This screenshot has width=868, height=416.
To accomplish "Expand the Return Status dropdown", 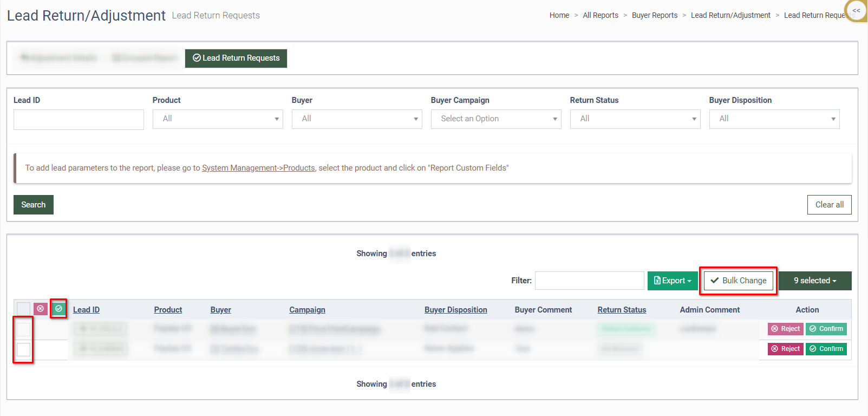I will click(x=635, y=119).
